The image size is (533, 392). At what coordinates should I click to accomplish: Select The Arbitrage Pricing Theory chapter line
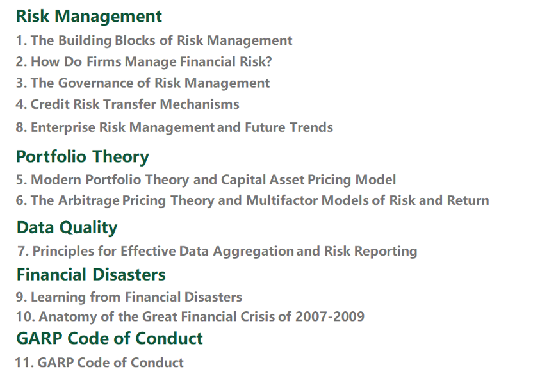(x=252, y=200)
